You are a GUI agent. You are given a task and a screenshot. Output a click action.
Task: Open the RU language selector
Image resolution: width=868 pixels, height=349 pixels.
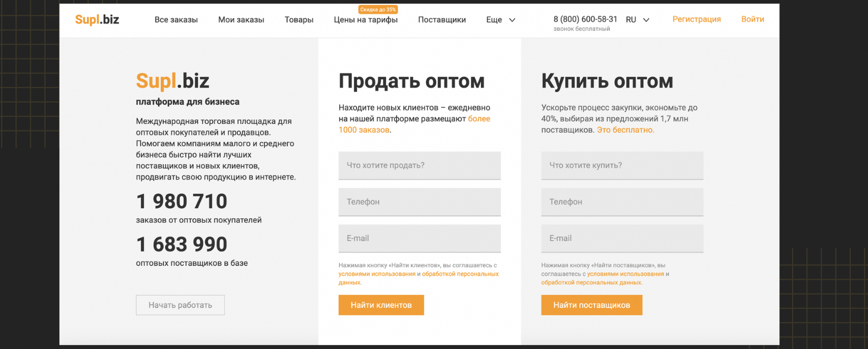[x=637, y=20]
